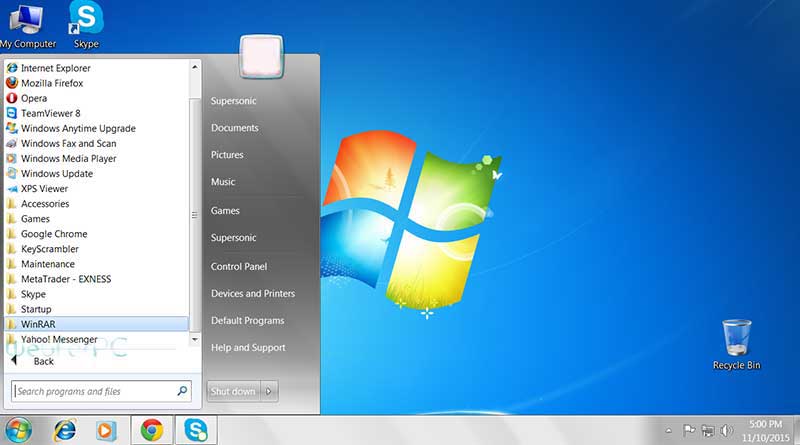Viewport: 800px width, 445px height.
Task: Click the programs list vertical scrollbar
Action: tap(194, 200)
